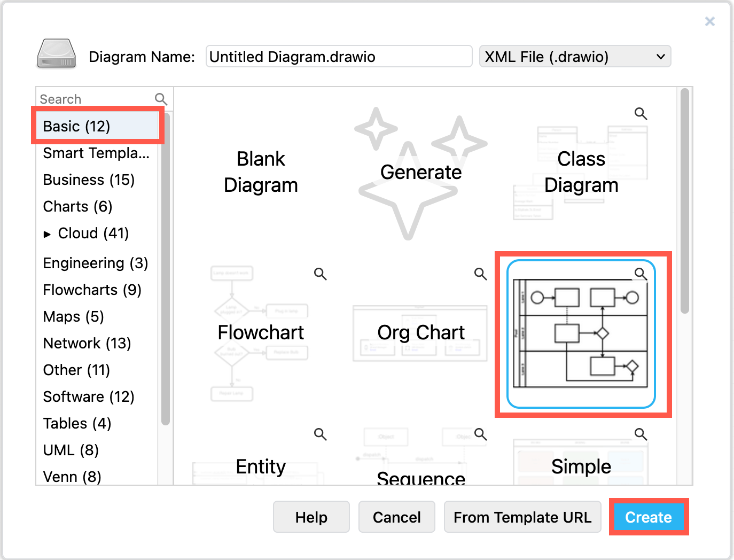734x560 pixels.
Task: Open the XML File format dropdown
Action: pyautogui.click(x=575, y=56)
